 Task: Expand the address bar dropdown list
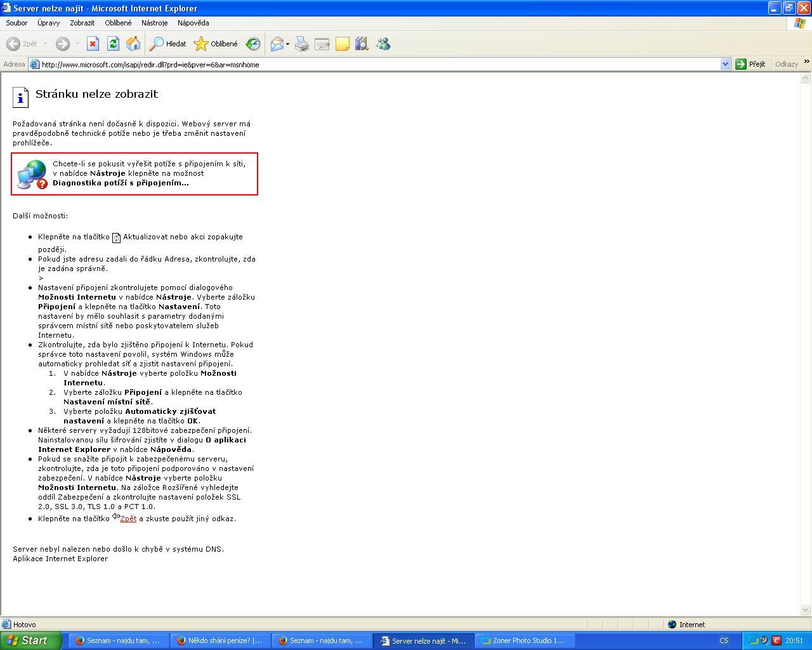tap(726, 64)
